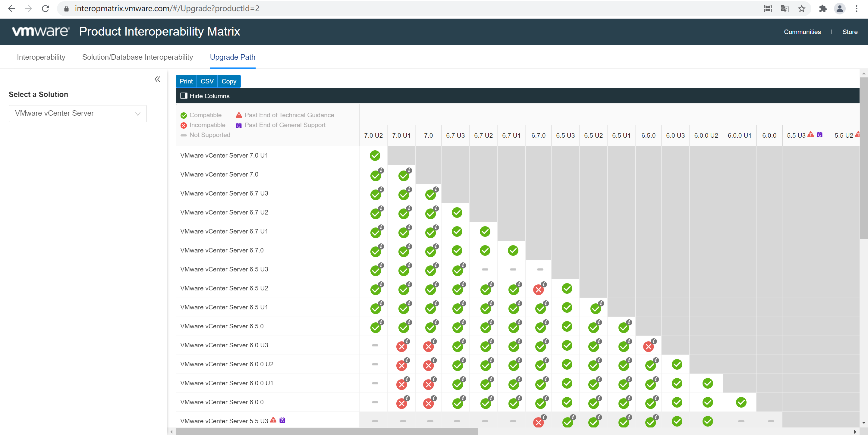
Task: Click 6.7.0 row check under 6.7 U1 column
Action: (x=512, y=250)
